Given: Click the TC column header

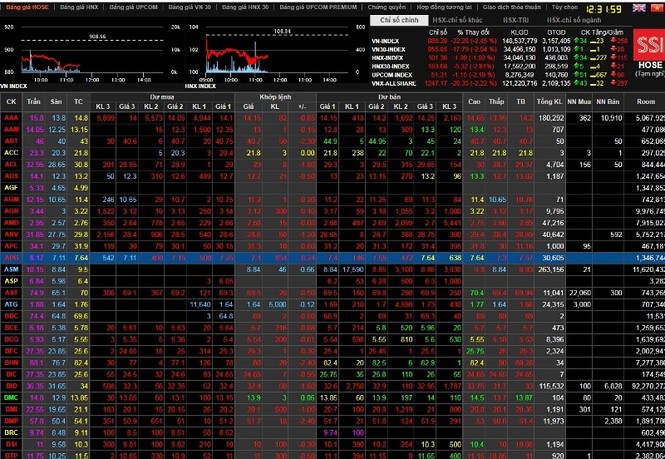Looking at the screenshot, I should click(78, 102).
